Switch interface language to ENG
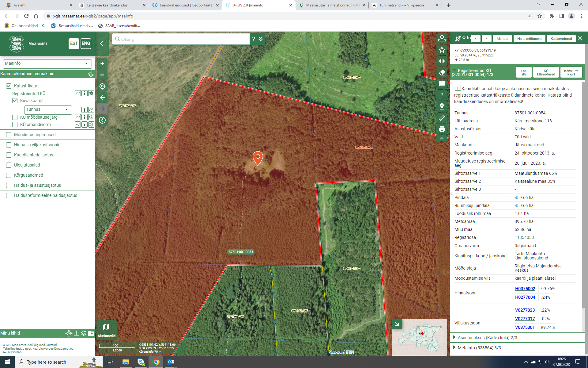Image resolution: width=588 pixels, height=368 pixels. tap(86, 44)
